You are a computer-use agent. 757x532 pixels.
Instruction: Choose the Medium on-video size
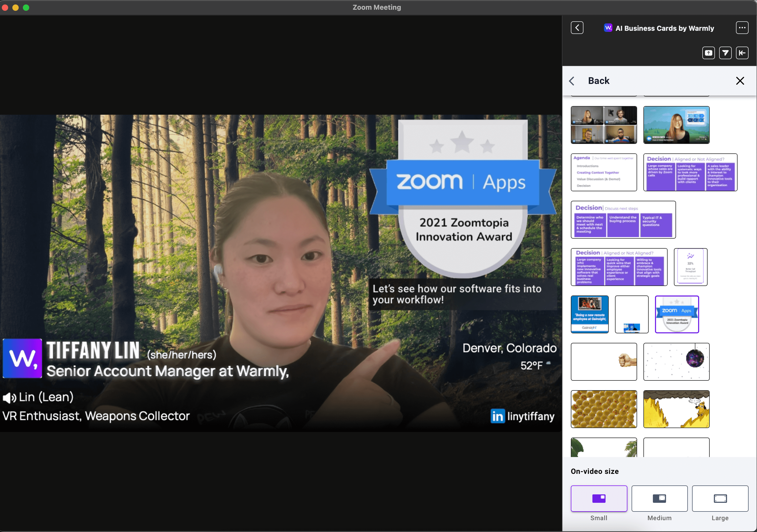tap(659, 498)
